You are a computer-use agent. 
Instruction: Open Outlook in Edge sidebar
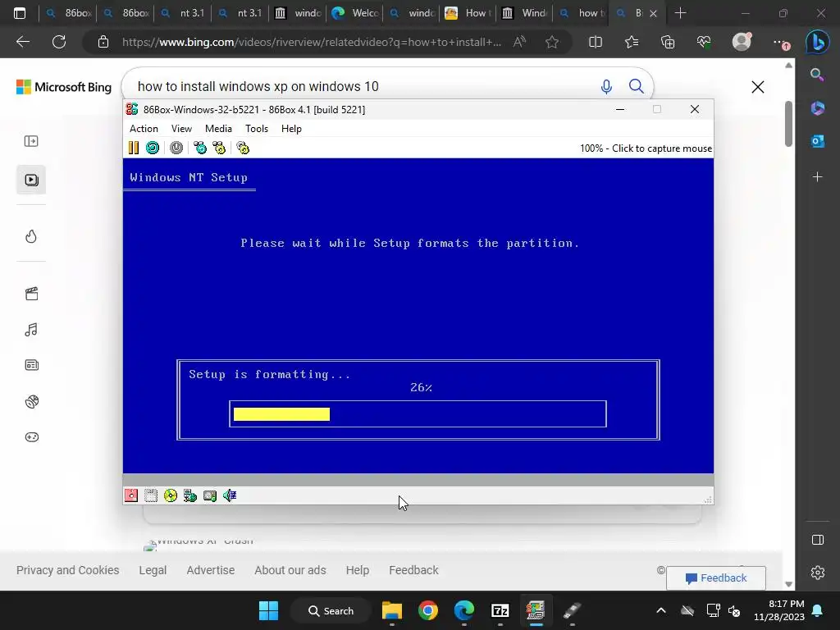818,141
